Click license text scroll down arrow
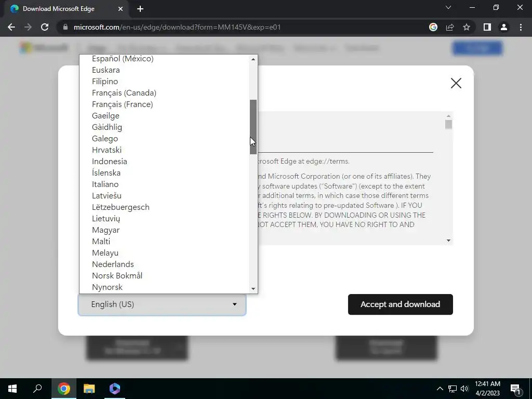 tap(448, 241)
